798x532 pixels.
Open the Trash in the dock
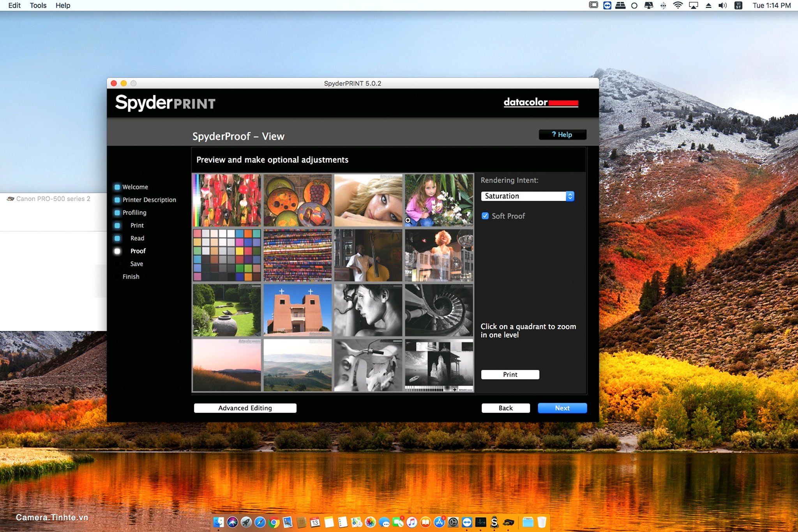point(542,522)
